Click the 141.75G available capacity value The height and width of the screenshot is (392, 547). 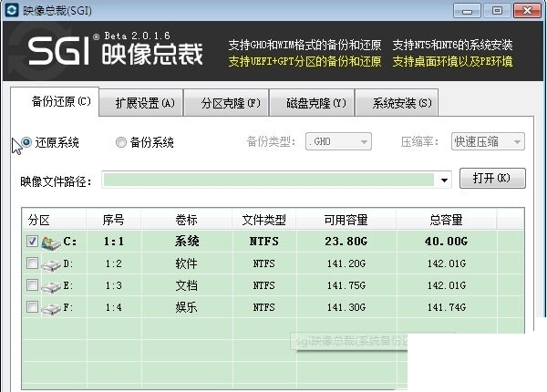tap(346, 285)
